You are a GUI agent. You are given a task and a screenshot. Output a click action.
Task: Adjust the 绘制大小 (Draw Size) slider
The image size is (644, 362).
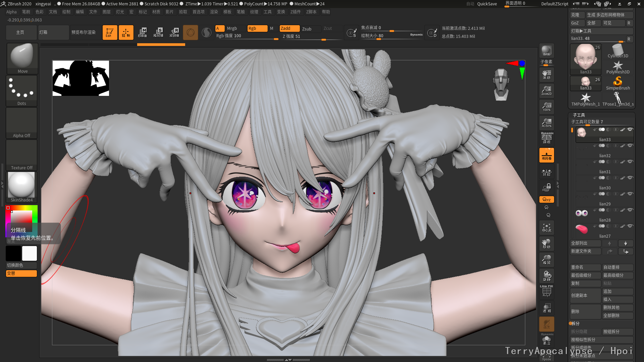[x=392, y=36]
